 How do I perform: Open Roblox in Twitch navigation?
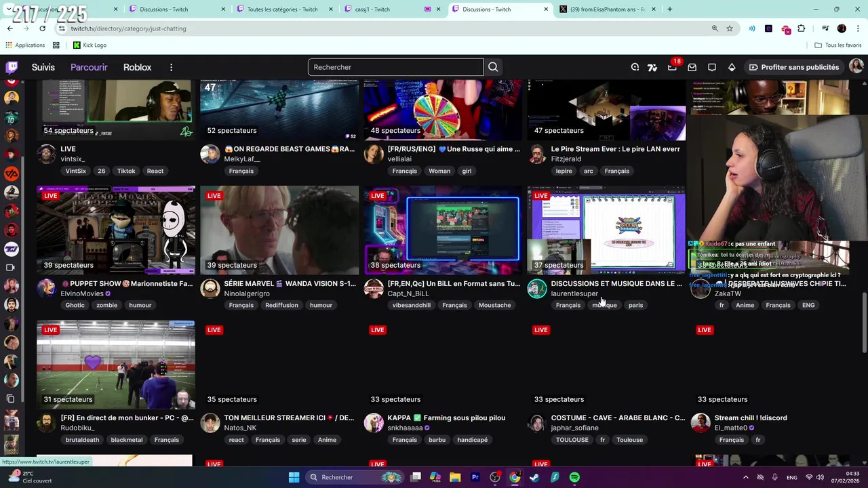pos(137,67)
